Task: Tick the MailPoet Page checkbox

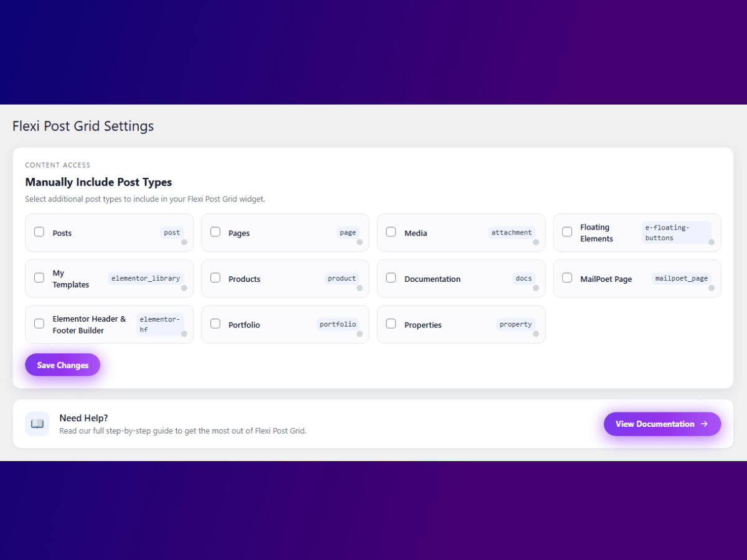Action: click(x=567, y=278)
